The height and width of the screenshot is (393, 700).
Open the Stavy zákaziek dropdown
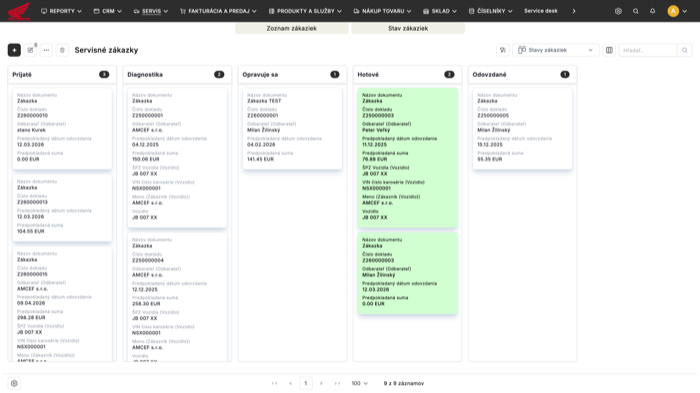tap(555, 50)
